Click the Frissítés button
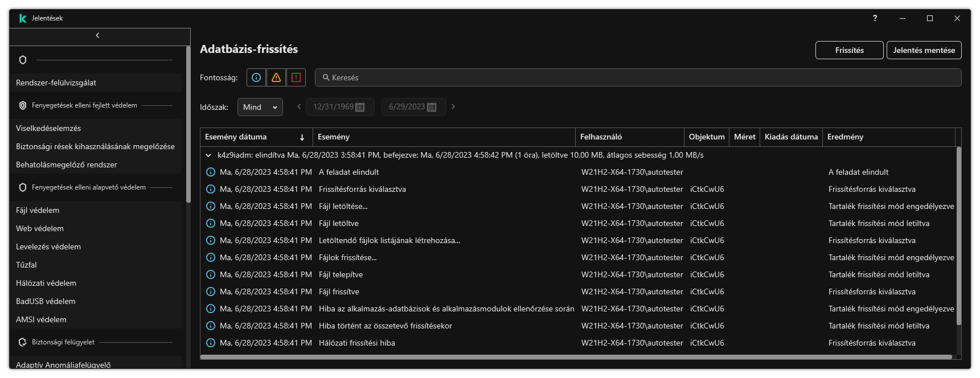Screen dimensions: 980x378 (849, 50)
